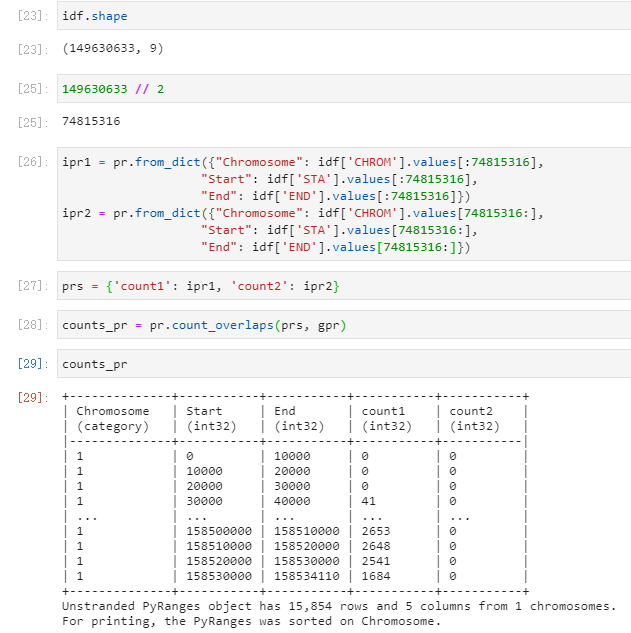Click the input prompt [23] beside idf.shape
This screenshot has height=633, width=631.
[32, 16]
